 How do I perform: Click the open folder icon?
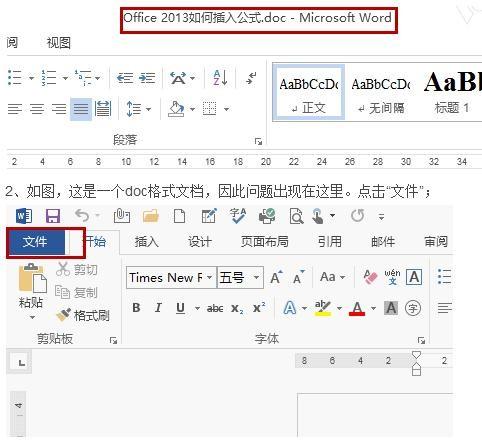click(x=151, y=216)
